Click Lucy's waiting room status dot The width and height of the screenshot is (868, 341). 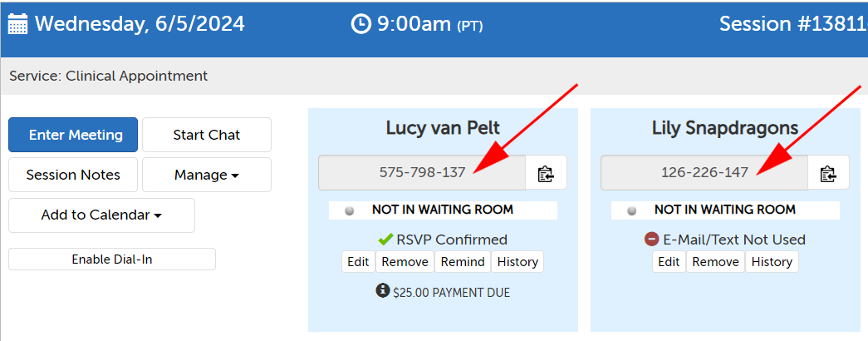point(350,210)
